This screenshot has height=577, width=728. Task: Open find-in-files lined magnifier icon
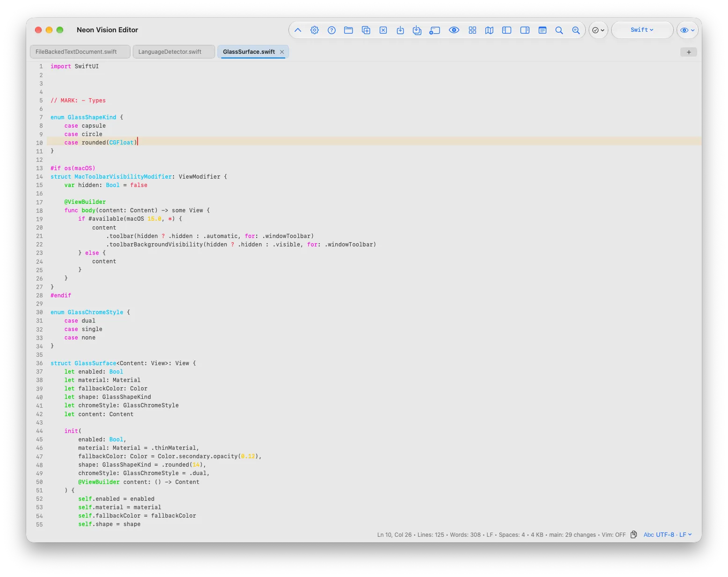tap(576, 30)
